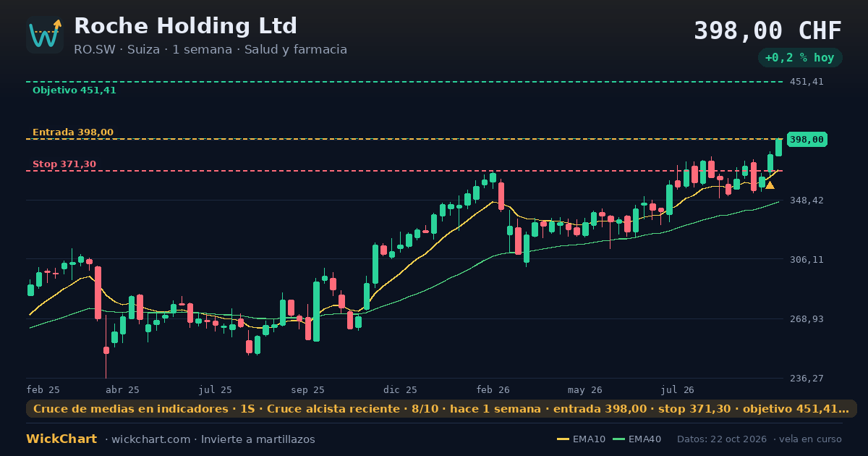Click the yellow signal triangle marker
Screen dimensions: 868x456
pos(770,185)
